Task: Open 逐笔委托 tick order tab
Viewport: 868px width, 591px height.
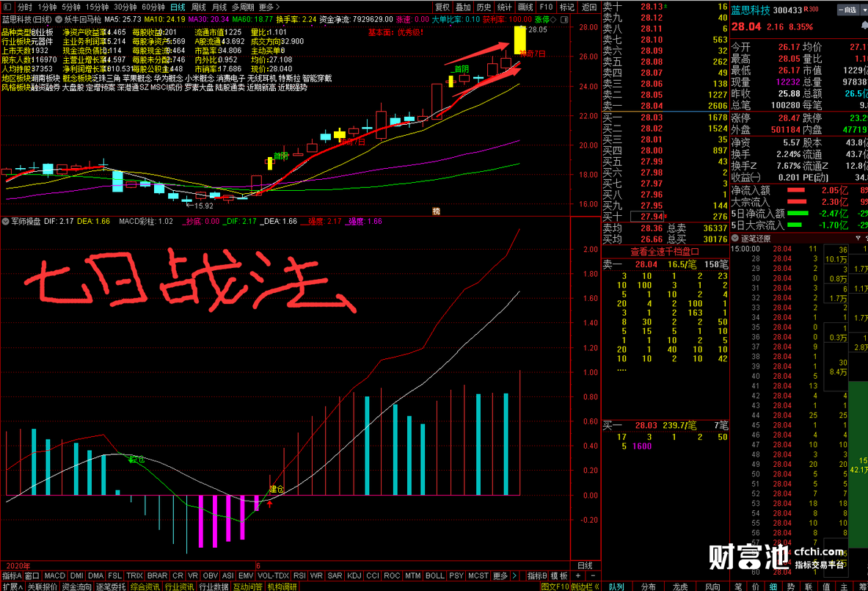Action: [x=111, y=587]
